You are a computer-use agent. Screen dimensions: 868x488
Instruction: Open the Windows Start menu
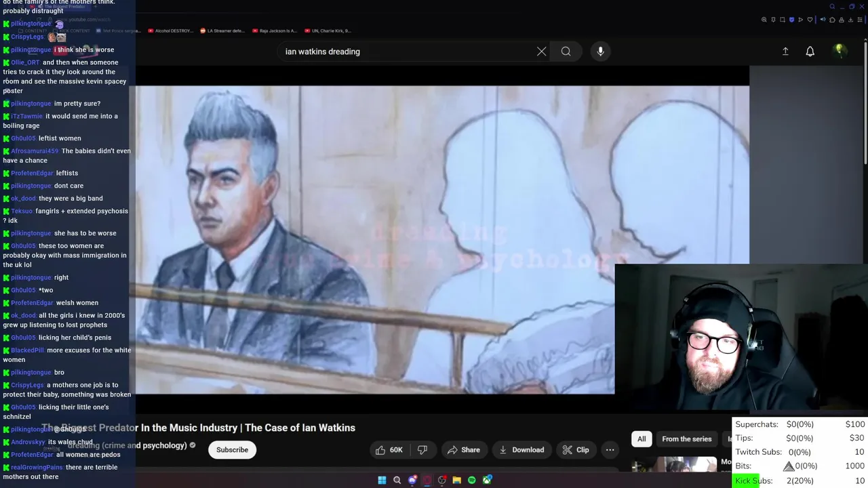click(x=382, y=480)
